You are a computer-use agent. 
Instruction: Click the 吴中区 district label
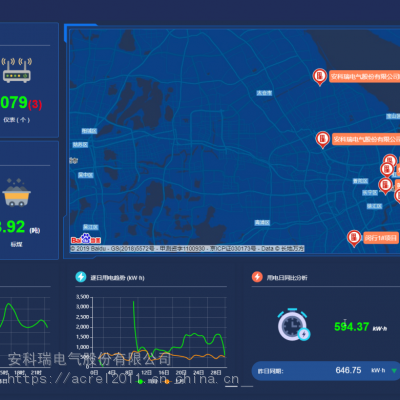pyautogui.click(x=86, y=175)
